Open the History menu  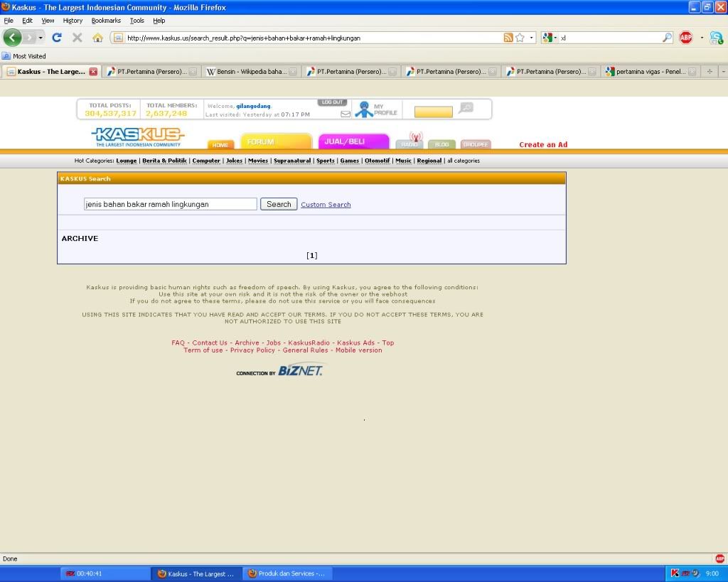click(73, 21)
